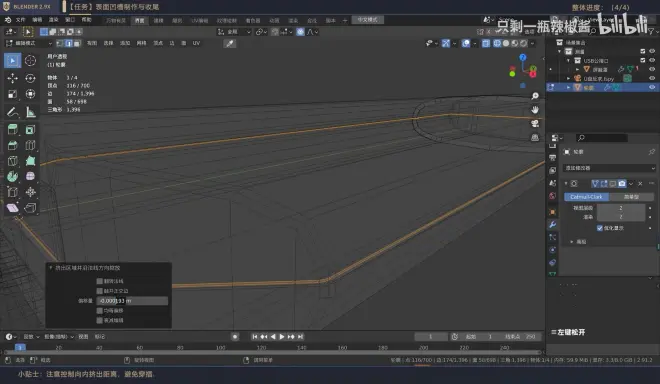The width and height of the screenshot is (660, 384).
Task: Toggle the camera view icon in viewport
Action: coord(535,123)
